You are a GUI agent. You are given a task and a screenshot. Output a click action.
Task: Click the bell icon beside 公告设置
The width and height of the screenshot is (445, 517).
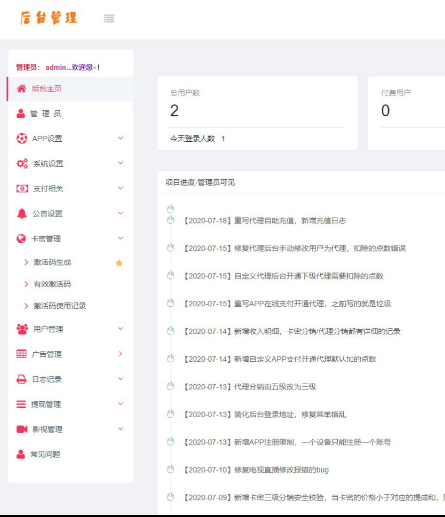click(22, 214)
